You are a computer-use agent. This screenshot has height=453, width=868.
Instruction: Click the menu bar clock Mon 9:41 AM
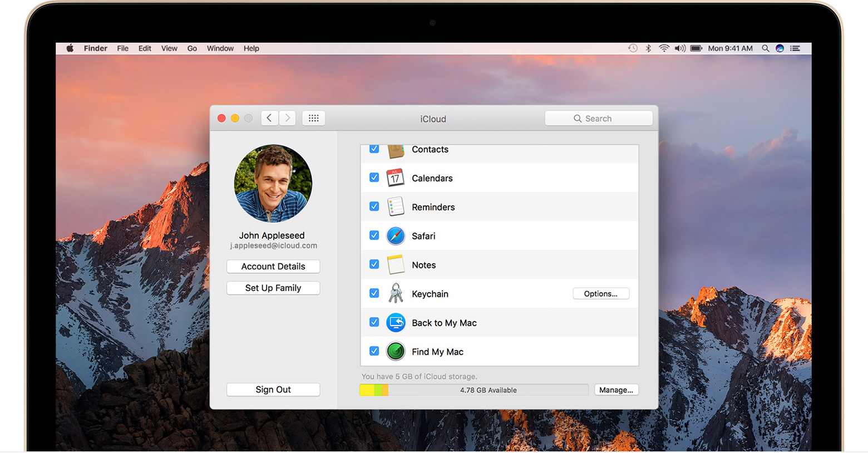tap(730, 48)
